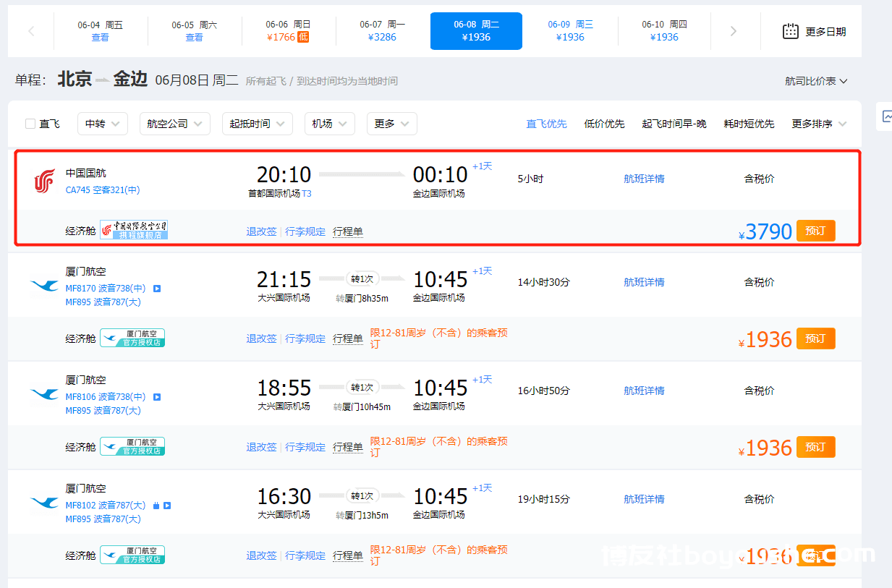The width and height of the screenshot is (892, 588).
Task: Click the 转1次 badge on the 21:15 flight
Action: click(x=362, y=279)
